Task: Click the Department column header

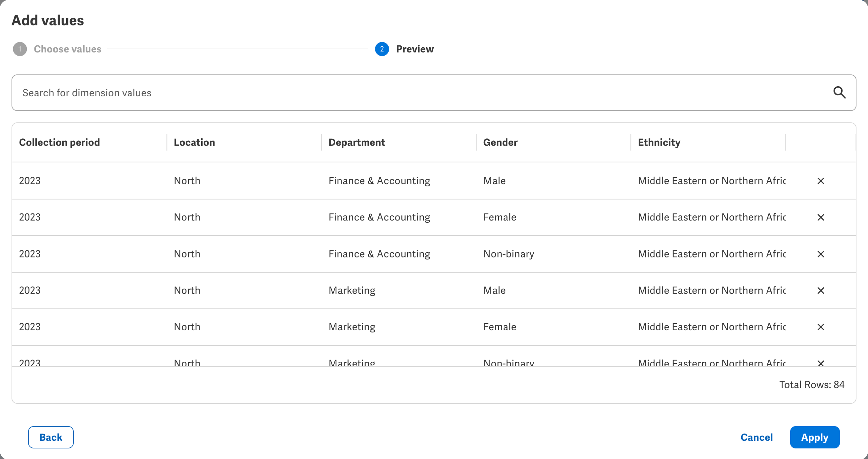Action: (357, 142)
